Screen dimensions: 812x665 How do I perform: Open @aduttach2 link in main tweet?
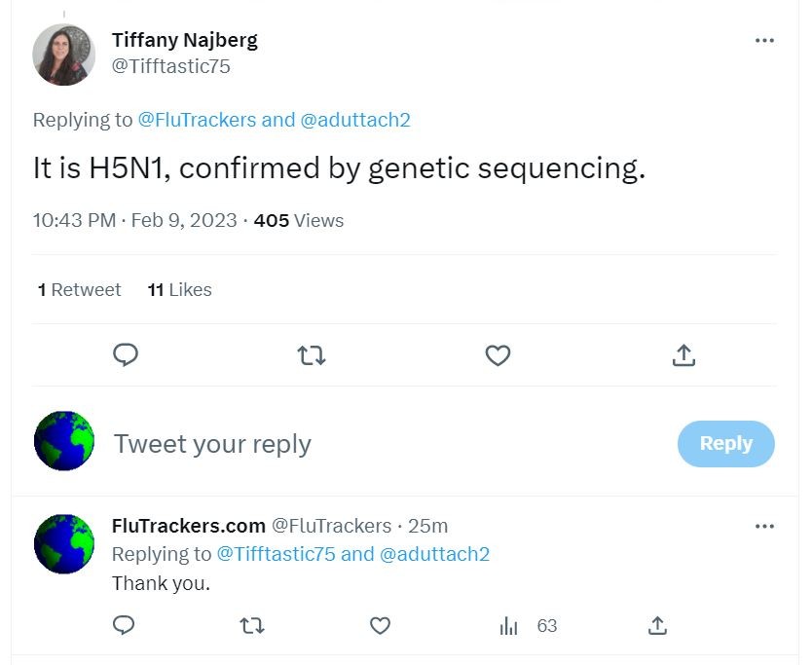(355, 120)
